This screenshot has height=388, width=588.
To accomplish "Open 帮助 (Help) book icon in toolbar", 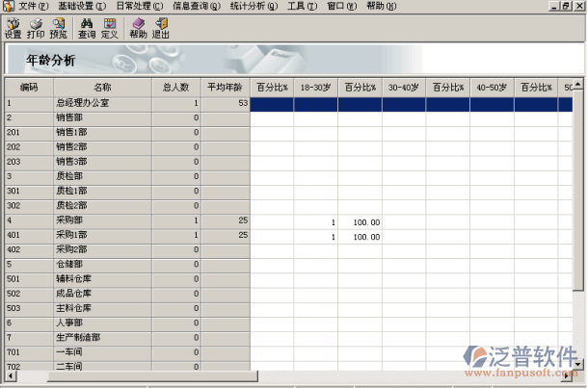I will [138, 28].
